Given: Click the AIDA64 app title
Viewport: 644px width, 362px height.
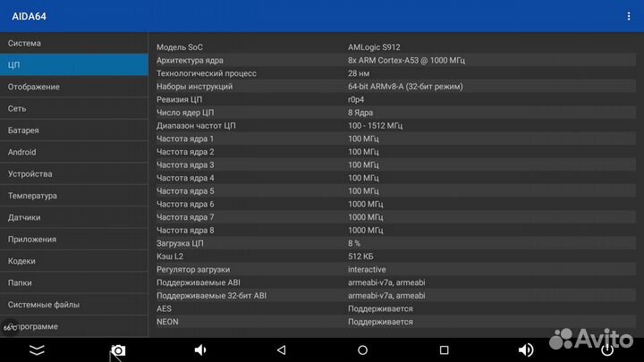Looking at the screenshot, I should click(x=29, y=16).
